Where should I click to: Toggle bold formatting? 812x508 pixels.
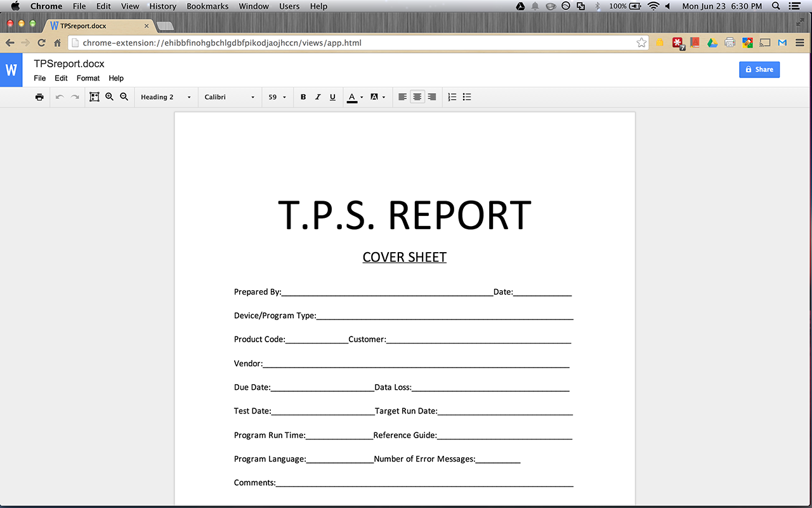pyautogui.click(x=303, y=97)
